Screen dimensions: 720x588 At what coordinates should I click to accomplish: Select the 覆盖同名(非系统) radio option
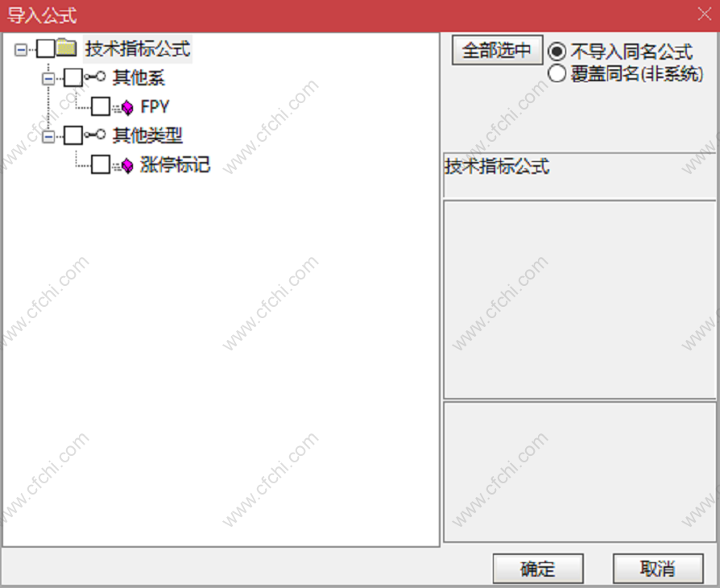557,73
